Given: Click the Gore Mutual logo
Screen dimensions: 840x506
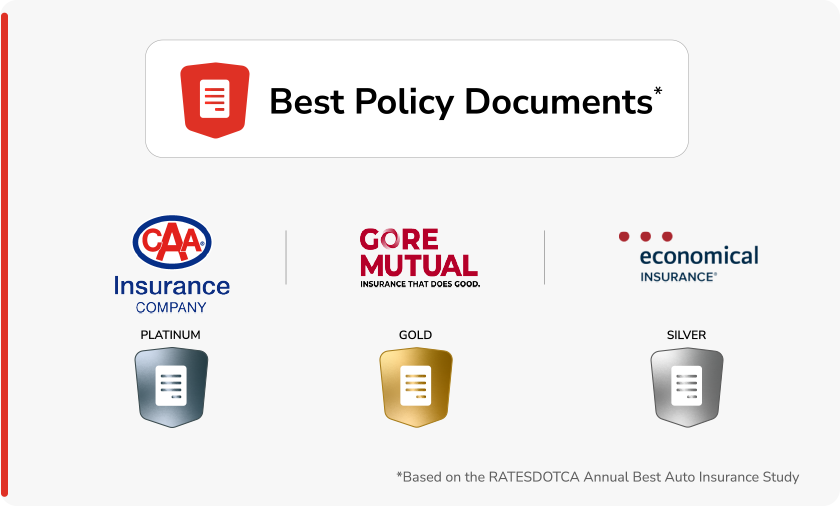Looking at the screenshot, I should [420, 258].
